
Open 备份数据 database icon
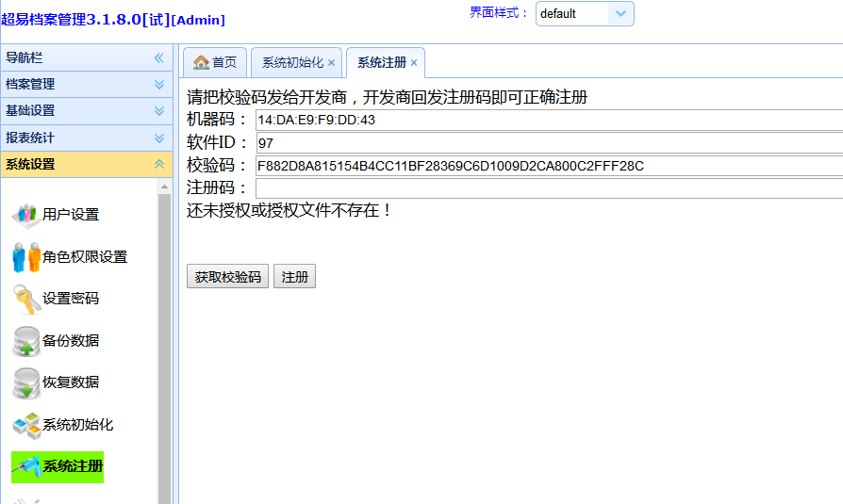click(x=25, y=341)
